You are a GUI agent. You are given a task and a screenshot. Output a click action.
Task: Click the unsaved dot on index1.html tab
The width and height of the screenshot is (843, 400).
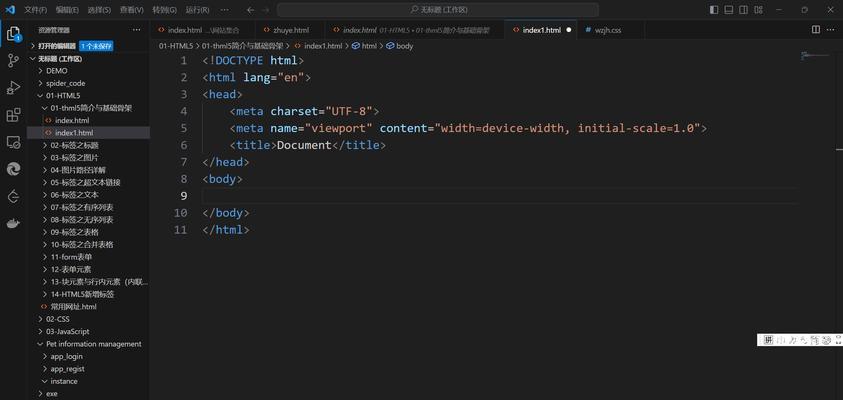[x=569, y=30]
